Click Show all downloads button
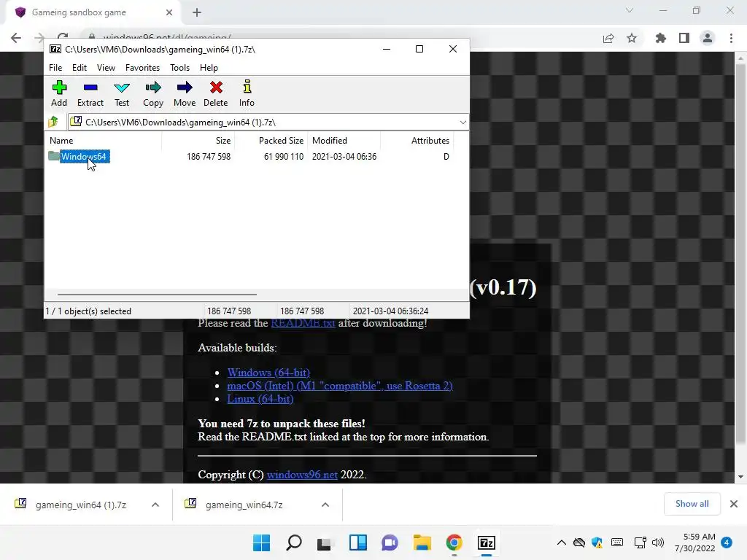 [692, 504]
